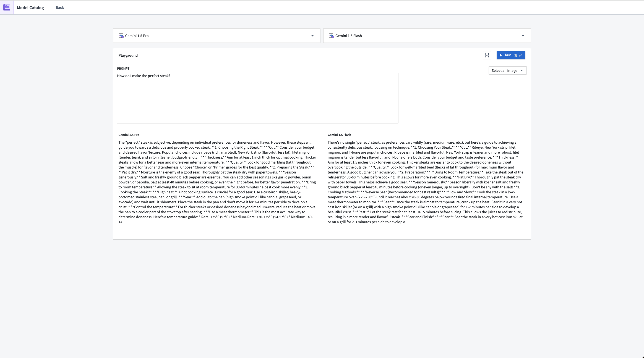Open the Gemini 1.5 Pro model dropdown
The height and width of the screenshot is (358, 644).
click(217, 36)
